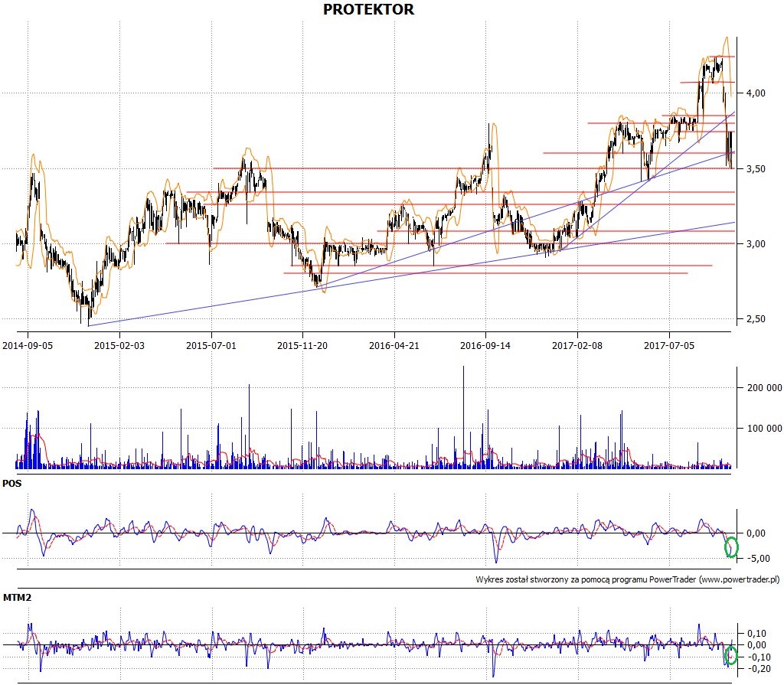
Task: Select the 2015-11-20 date axis label
Action: (x=302, y=345)
